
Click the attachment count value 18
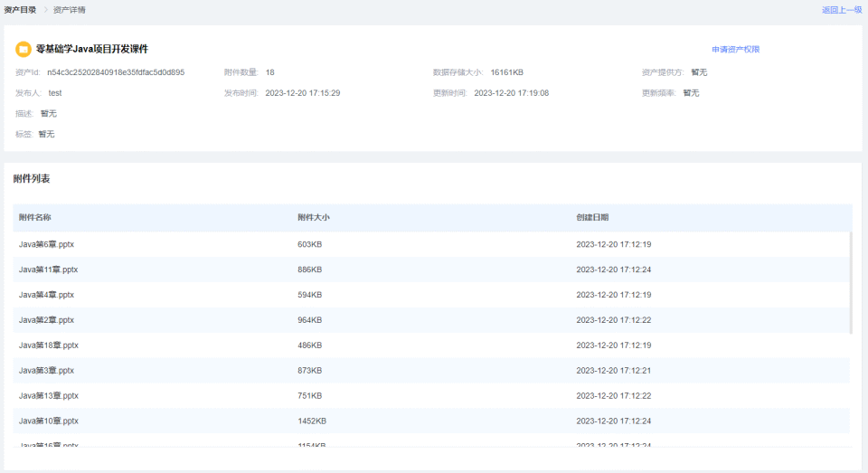270,72
